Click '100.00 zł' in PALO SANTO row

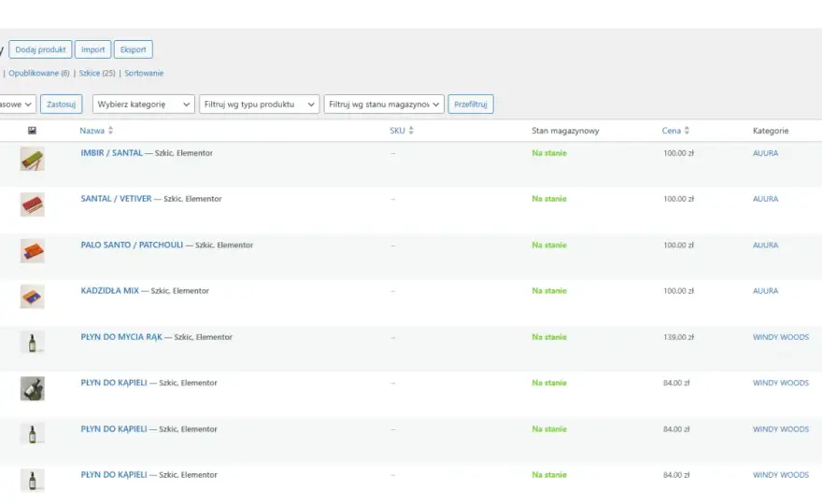click(678, 245)
